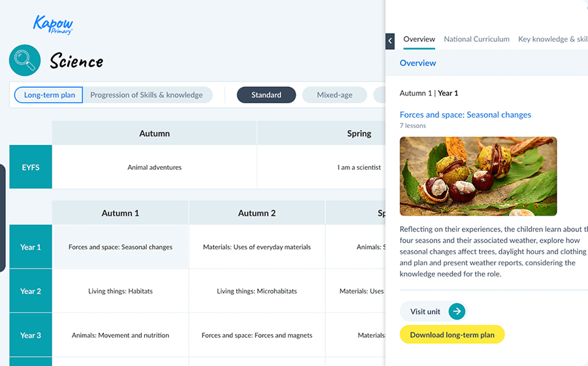Image resolution: width=588 pixels, height=366 pixels.
Task: Select the Long-term plan view
Action: pyautogui.click(x=49, y=95)
